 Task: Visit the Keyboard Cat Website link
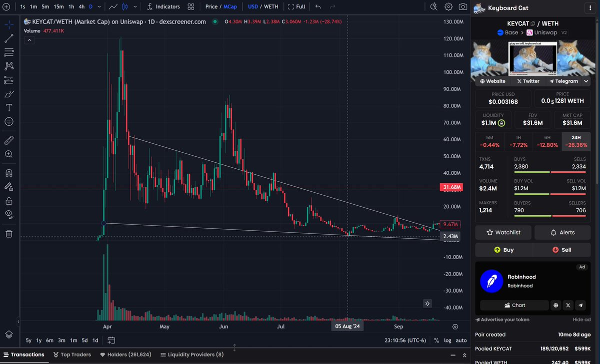[492, 81]
